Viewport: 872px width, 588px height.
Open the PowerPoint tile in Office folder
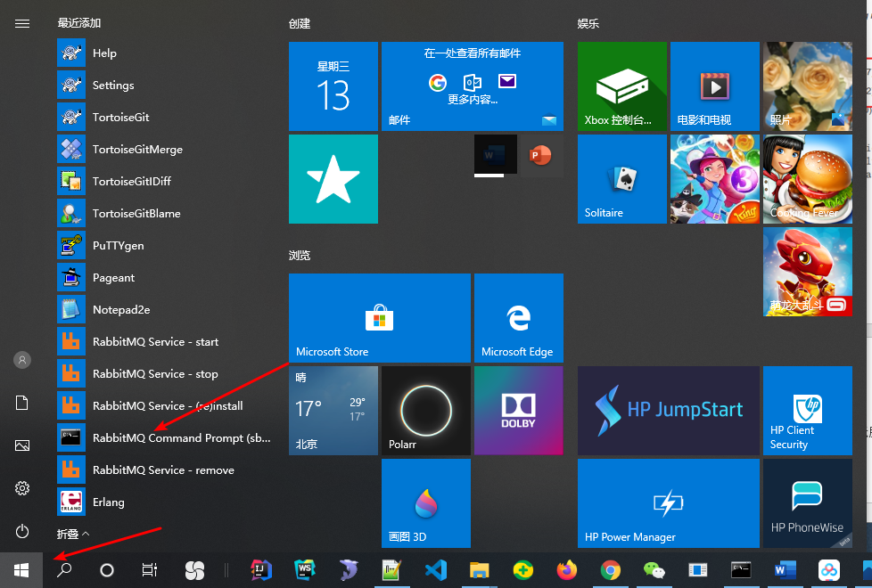(x=540, y=155)
